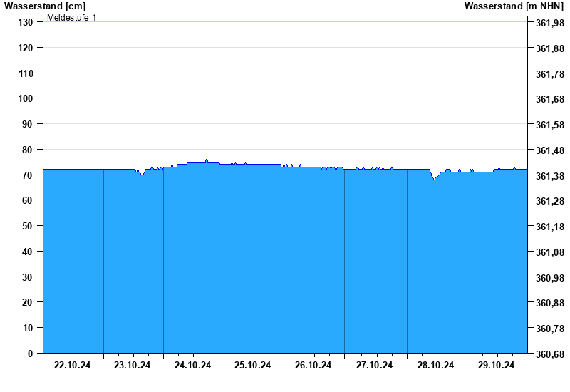Viewport: 570px width, 392px height.
Task: Pick the 25.10.24 x-axis label
Action: point(253,366)
